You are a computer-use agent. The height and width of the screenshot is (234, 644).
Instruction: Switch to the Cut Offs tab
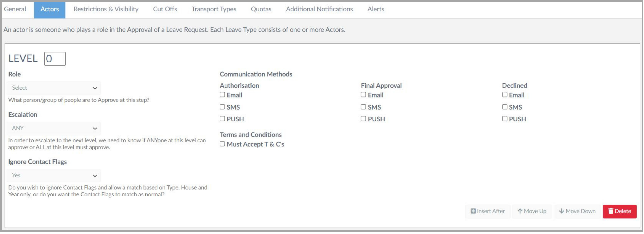point(165,9)
